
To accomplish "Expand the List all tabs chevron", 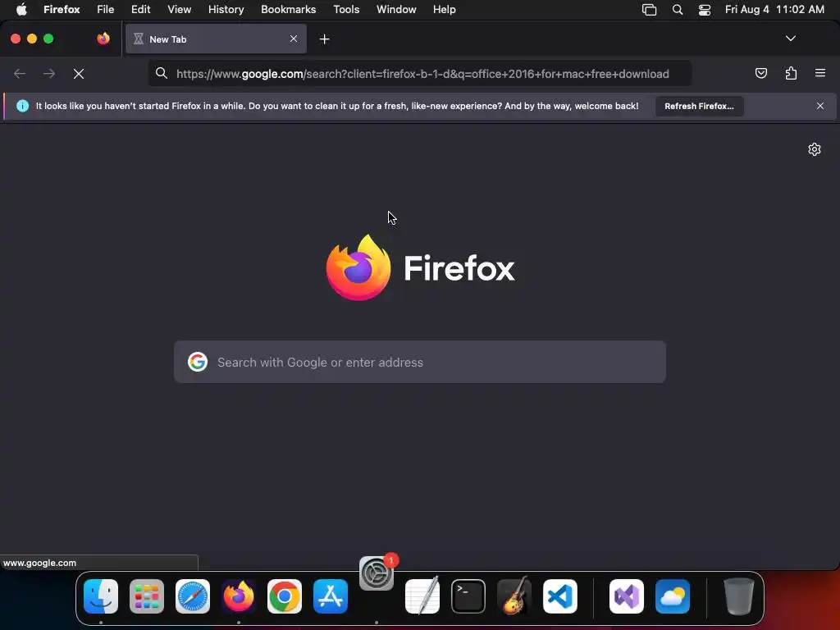I will [790, 39].
